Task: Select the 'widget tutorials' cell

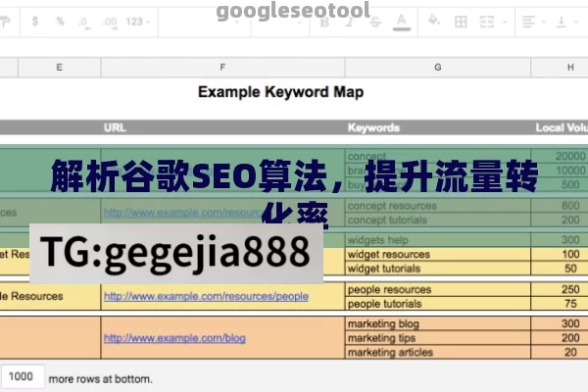Action: [x=438, y=269]
